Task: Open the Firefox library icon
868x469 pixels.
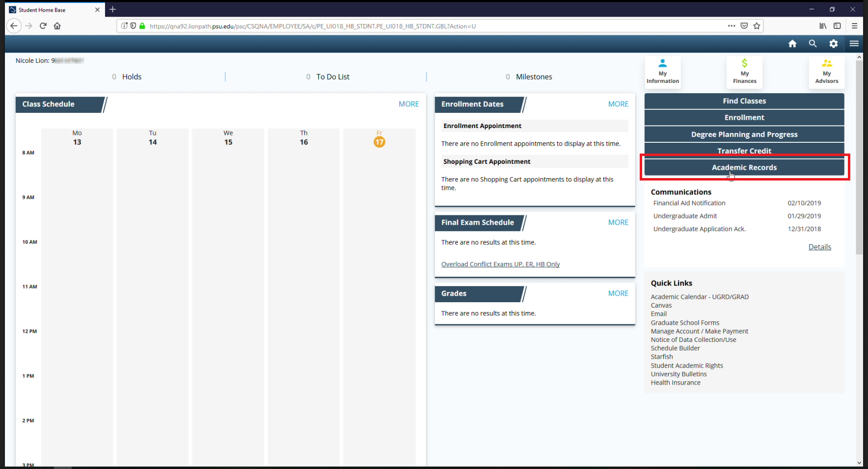Action: (x=823, y=26)
